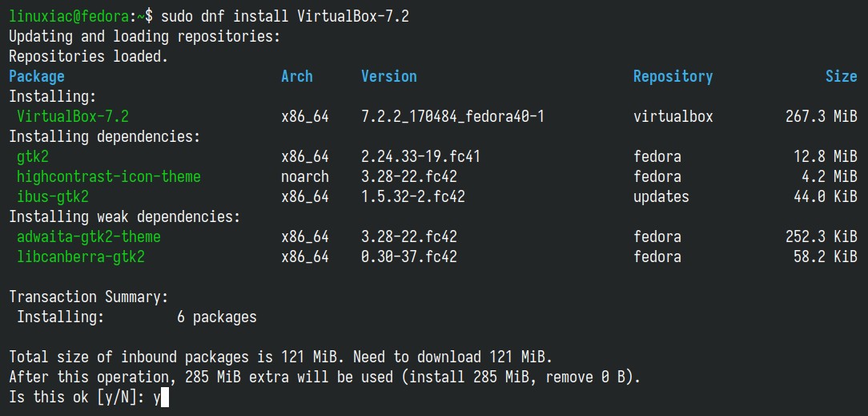Click the 267.3 MiB size value
Screen dimensions: 868x416
pos(822,116)
